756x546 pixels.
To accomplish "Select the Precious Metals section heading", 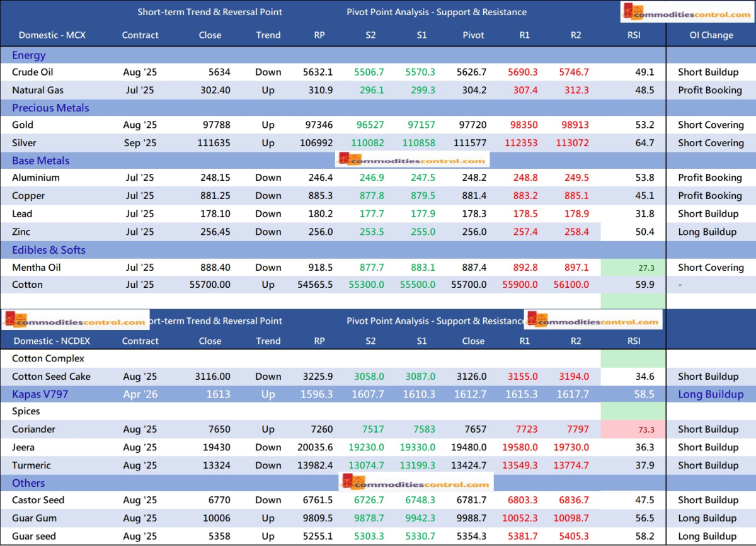I will click(x=50, y=108).
